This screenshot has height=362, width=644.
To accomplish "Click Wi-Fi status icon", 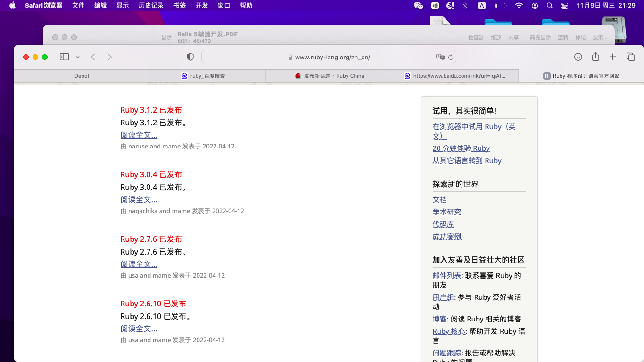I will [x=519, y=6].
